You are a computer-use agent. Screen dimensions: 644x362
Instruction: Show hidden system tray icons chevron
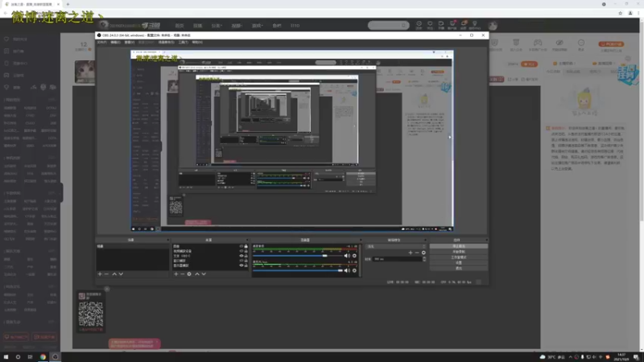pyautogui.click(x=570, y=356)
